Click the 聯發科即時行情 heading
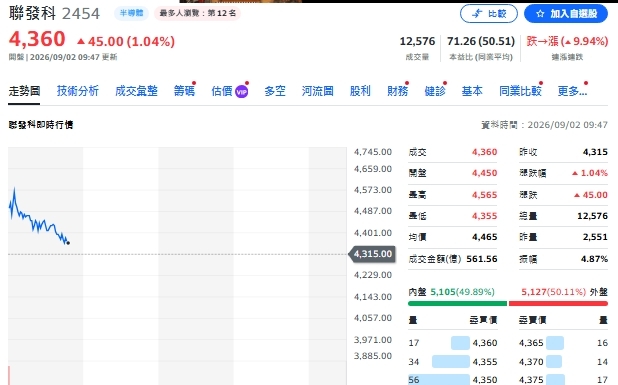 41,125
